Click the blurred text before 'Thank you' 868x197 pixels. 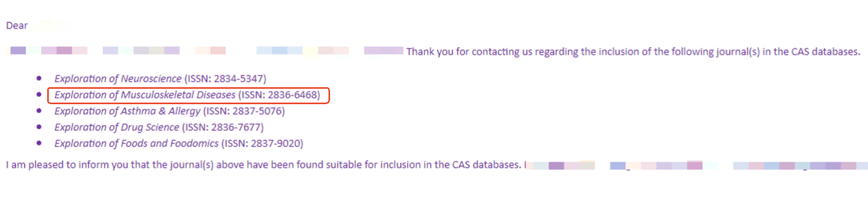tap(205, 50)
